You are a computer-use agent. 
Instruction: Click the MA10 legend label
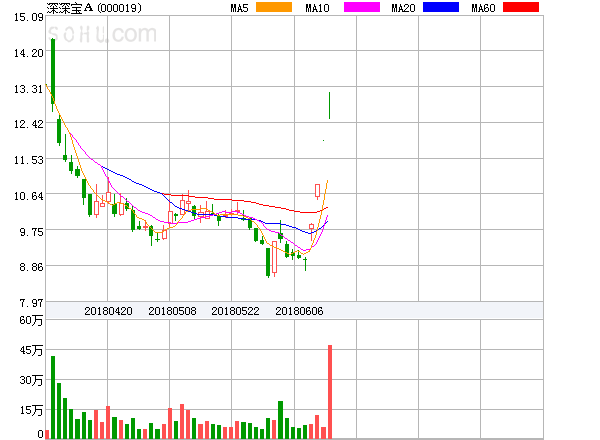coord(317,8)
